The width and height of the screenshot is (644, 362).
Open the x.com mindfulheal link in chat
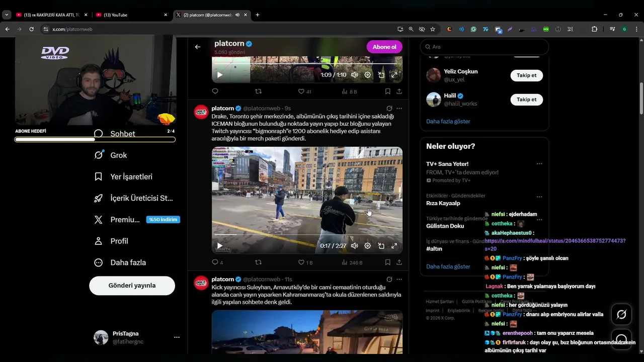[555, 244]
